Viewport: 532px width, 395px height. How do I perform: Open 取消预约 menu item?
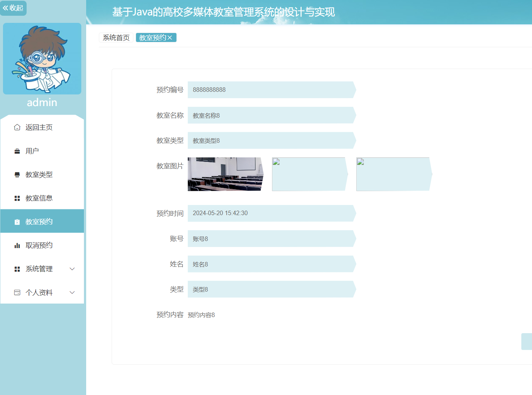(x=42, y=245)
